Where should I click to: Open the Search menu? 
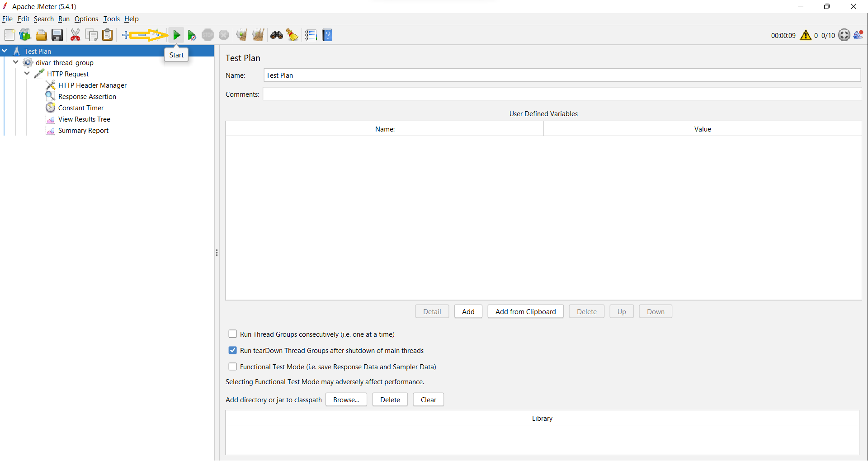pyautogui.click(x=43, y=19)
